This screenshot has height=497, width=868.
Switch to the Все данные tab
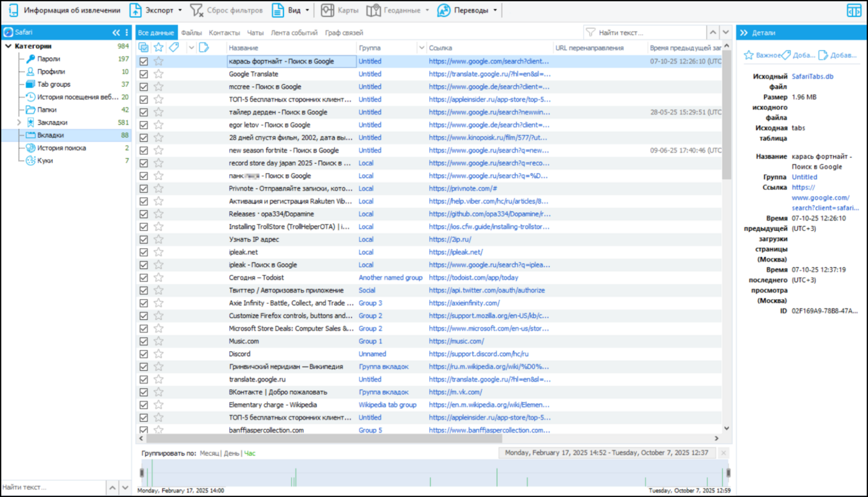[x=156, y=33]
